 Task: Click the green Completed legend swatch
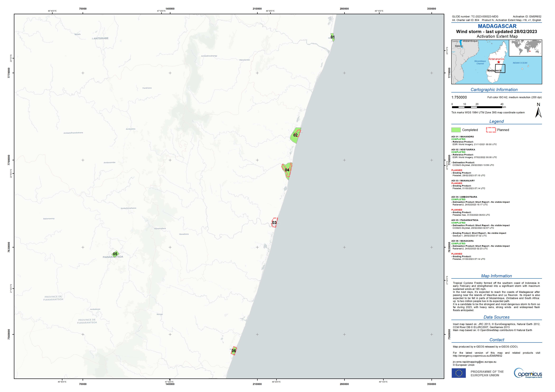click(x=456, y=130)
